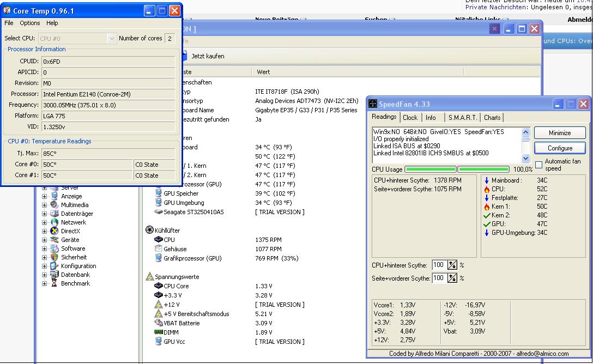Click the Sicherheit shield icon

55,257
